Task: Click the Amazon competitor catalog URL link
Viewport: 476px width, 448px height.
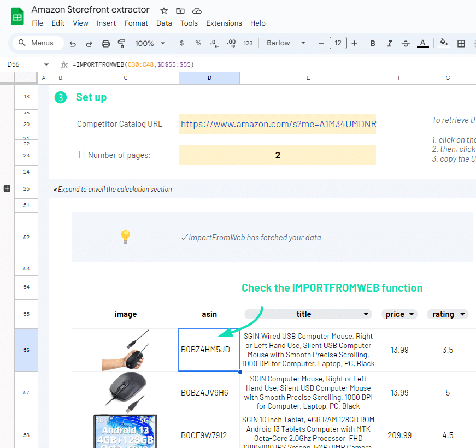Action: coord(278,124)
